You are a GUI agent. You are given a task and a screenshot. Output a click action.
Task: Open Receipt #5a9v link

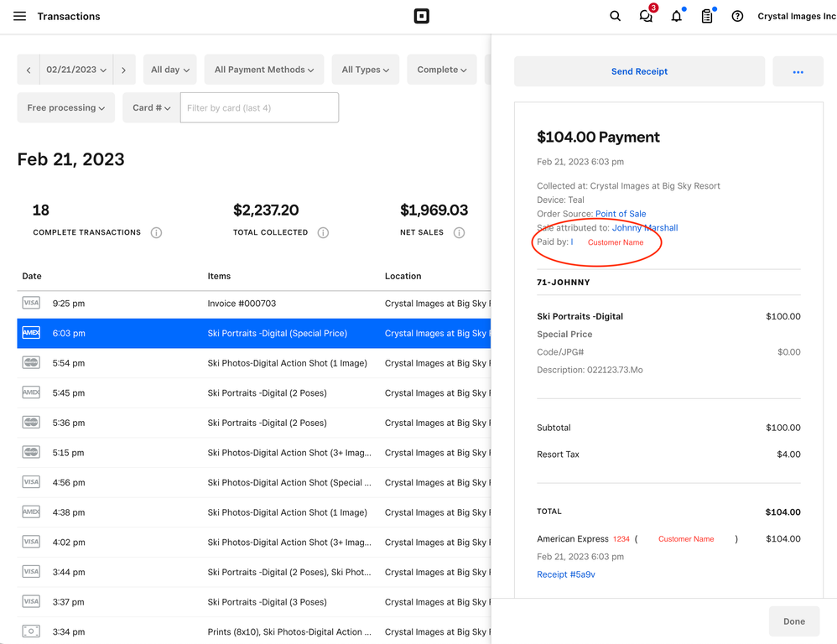point(566,574)
